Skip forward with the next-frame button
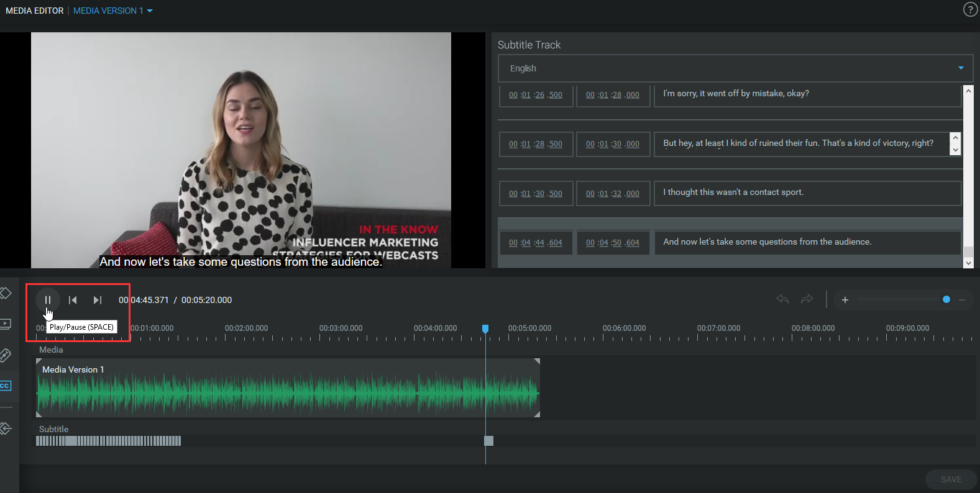The height and width of the screenshot is (493, 980). [98, 300]
